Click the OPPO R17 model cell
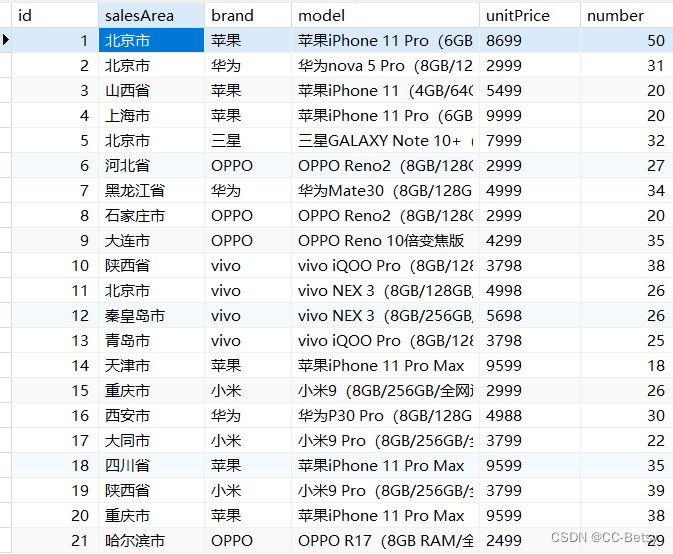The height and width of the screenshot is (554, 673). pos(385,540)
